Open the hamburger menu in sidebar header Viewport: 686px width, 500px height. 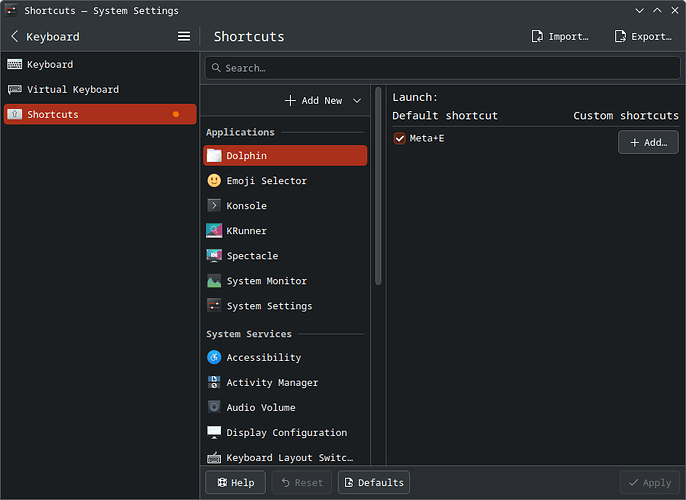click(184, 36)
